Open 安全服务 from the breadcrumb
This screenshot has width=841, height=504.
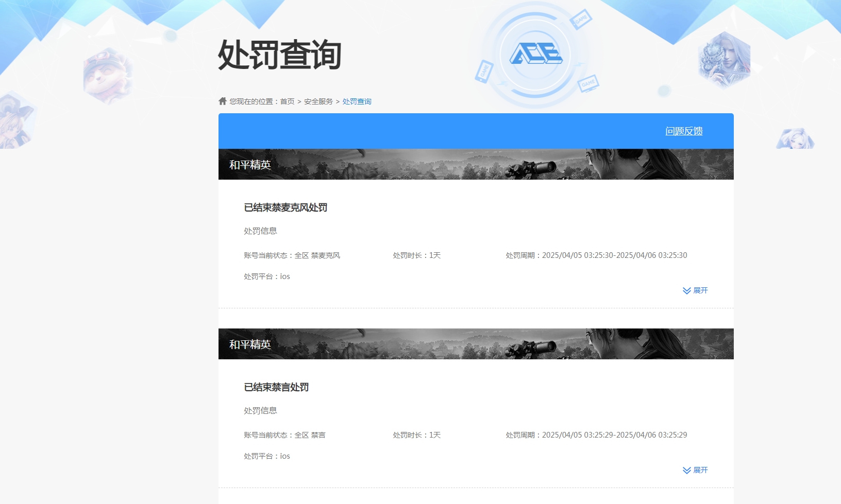point(318,101)
